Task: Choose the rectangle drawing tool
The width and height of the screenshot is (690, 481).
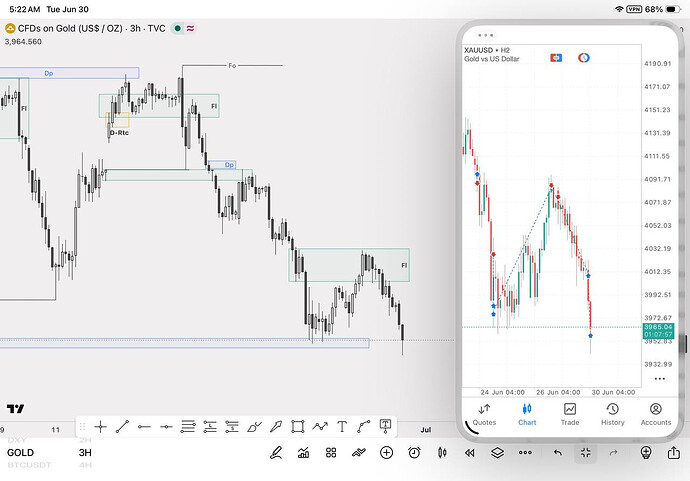Action: click(298, 426)
